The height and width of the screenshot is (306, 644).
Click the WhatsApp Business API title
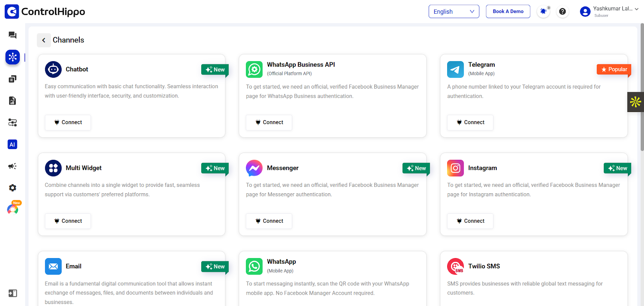[x=301, y=64]
